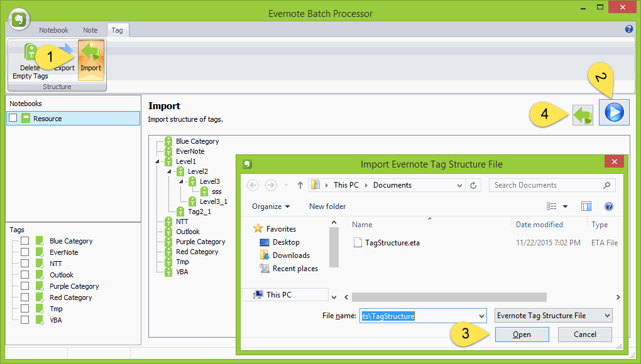Open the help question mark in ribbon
641x364 pixels.
[628, 29]
